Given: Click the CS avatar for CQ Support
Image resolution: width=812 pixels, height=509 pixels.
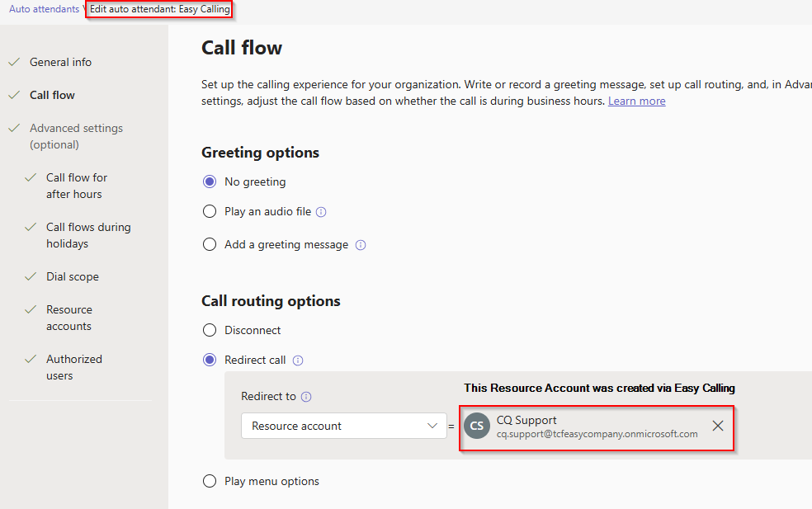Looking at the screenshot, I should (x=477, y=426).
